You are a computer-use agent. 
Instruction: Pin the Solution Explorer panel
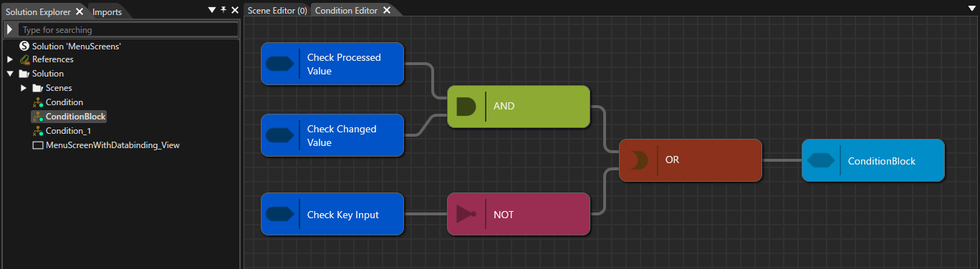[223, 11]
